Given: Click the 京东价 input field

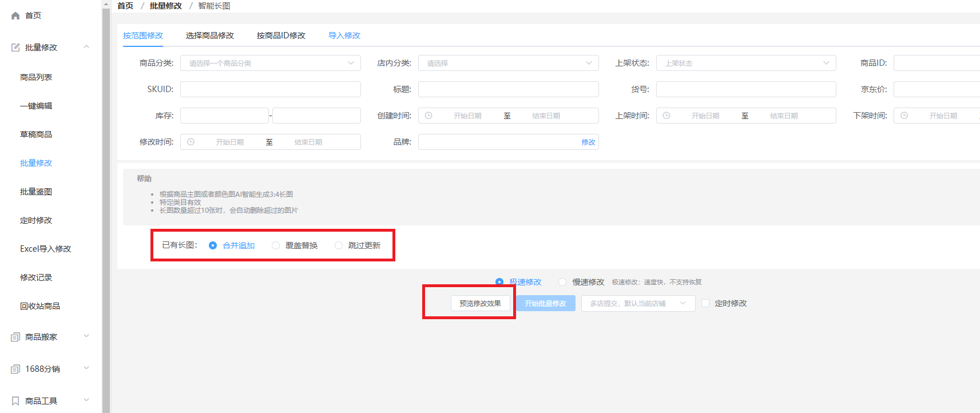Looking at the screenshot, I should pyautogui.click(x=937, y=89).
